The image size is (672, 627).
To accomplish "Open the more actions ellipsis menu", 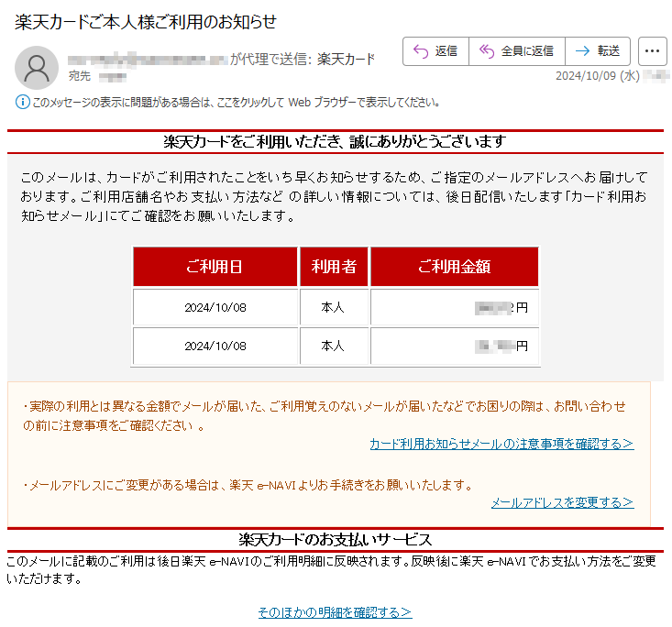I will click(x=652, y=51).
